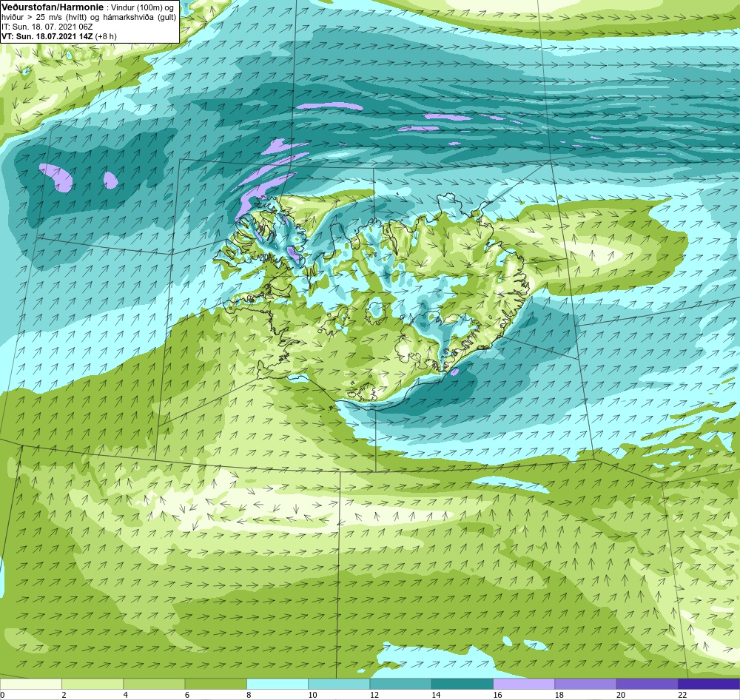Click the legend scale label '22'

[682, 695]
